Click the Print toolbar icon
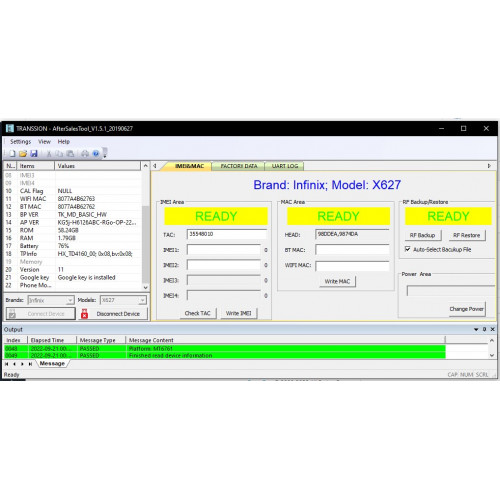Screen dimensions: 500x500 [85, 154]
